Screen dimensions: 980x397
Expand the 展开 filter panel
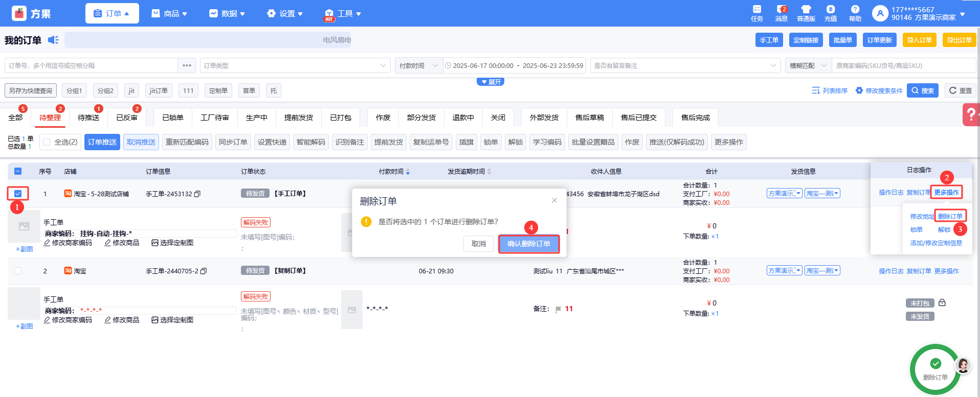(x=491, y=82)
